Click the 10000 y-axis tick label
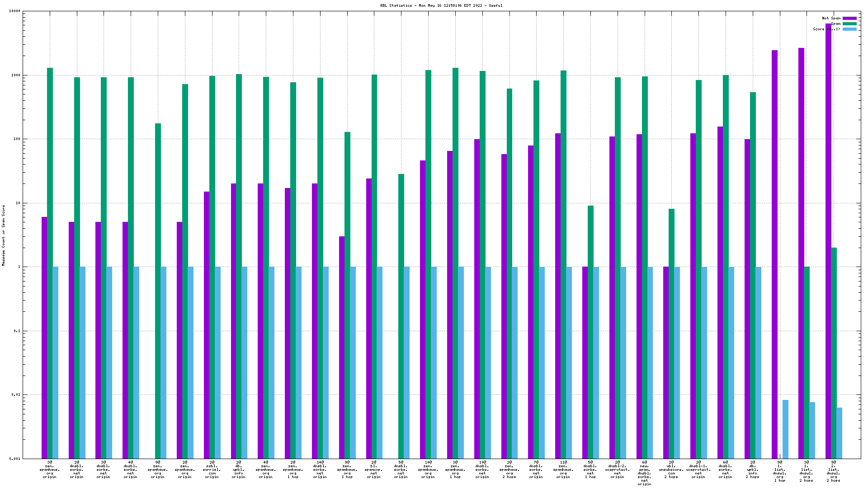The height and width of the screenshot is (488, 868). (15, 11)
